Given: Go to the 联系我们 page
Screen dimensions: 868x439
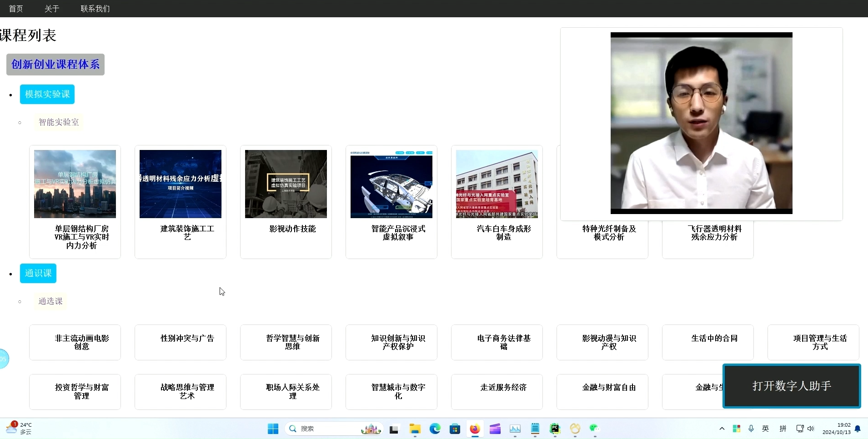Looking at the screenshot, I should pos(95,9).
